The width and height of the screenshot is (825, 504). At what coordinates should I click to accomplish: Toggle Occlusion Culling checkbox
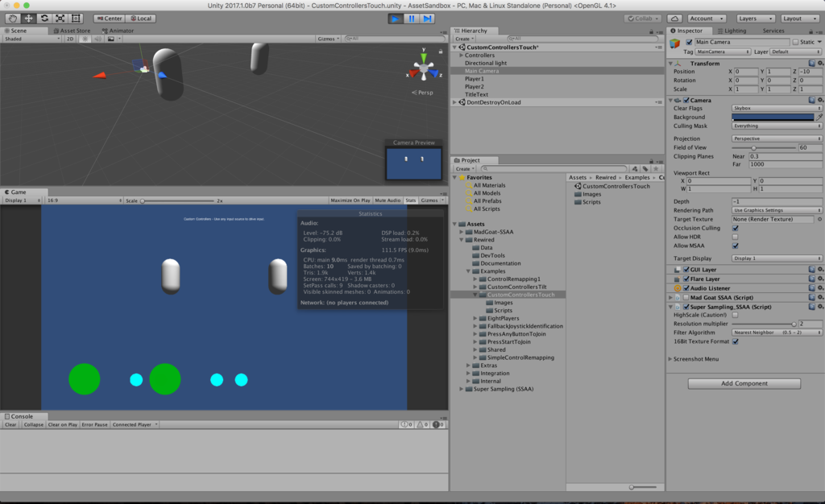(735, 228)
